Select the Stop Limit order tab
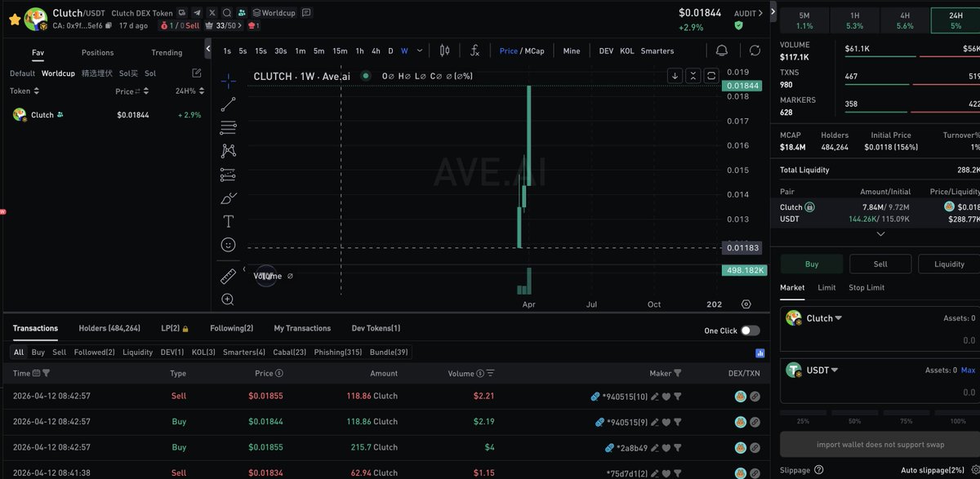This screenshot has width=980, height=479. click(866, 287)
